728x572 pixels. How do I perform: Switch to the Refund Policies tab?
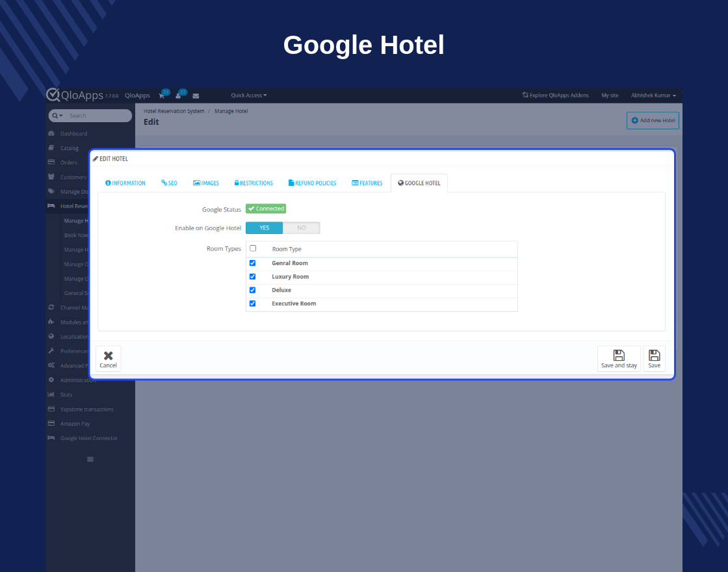click(313, 183)
